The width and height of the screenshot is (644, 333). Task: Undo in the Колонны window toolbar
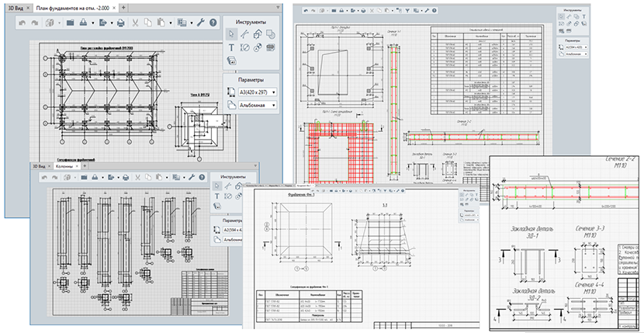(44, 177)
